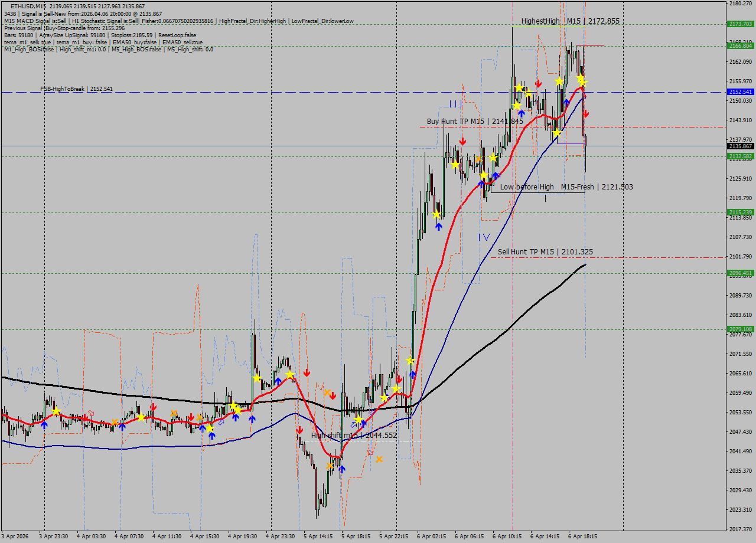Click the leftmost yellow star near 3 Apr 23:30
756x543 pixels.
tap(56, 411)
